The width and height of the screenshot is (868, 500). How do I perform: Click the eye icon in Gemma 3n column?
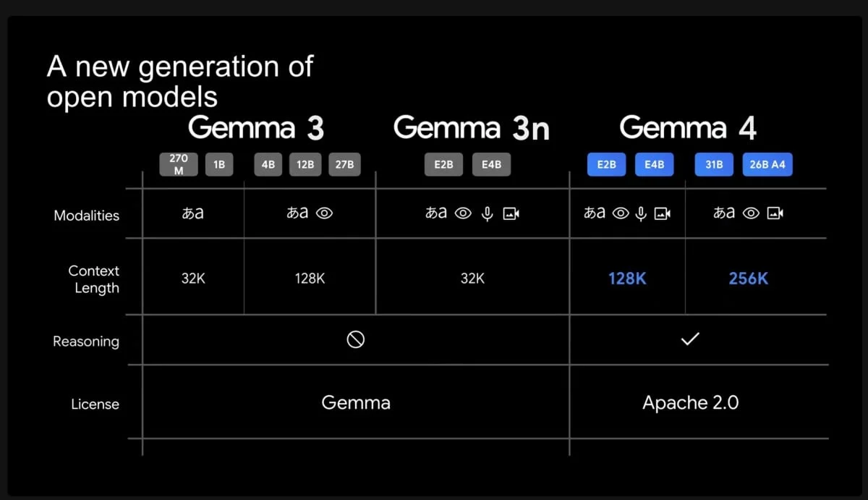[464, 214]
